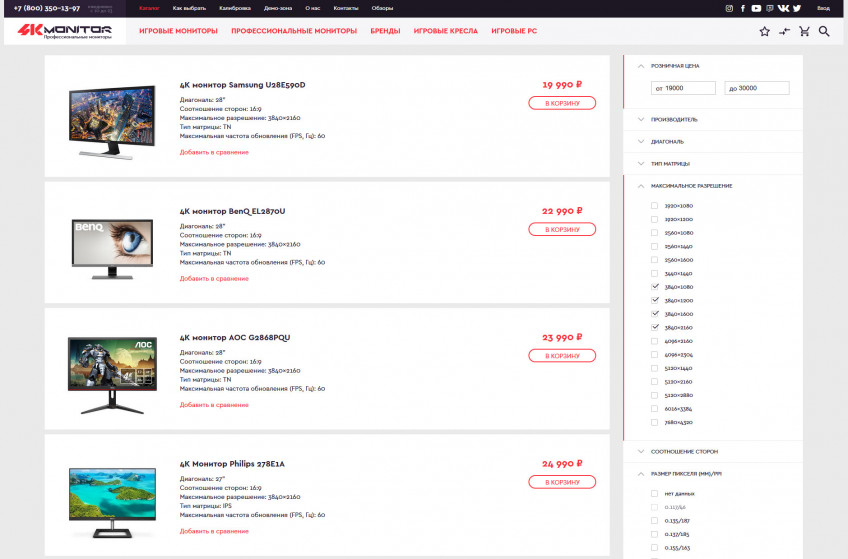Screen dimensions: 848x559
Task: Open the 'Демо-зона' menu item
Action: pyautogui.click(x=278, y=8)
